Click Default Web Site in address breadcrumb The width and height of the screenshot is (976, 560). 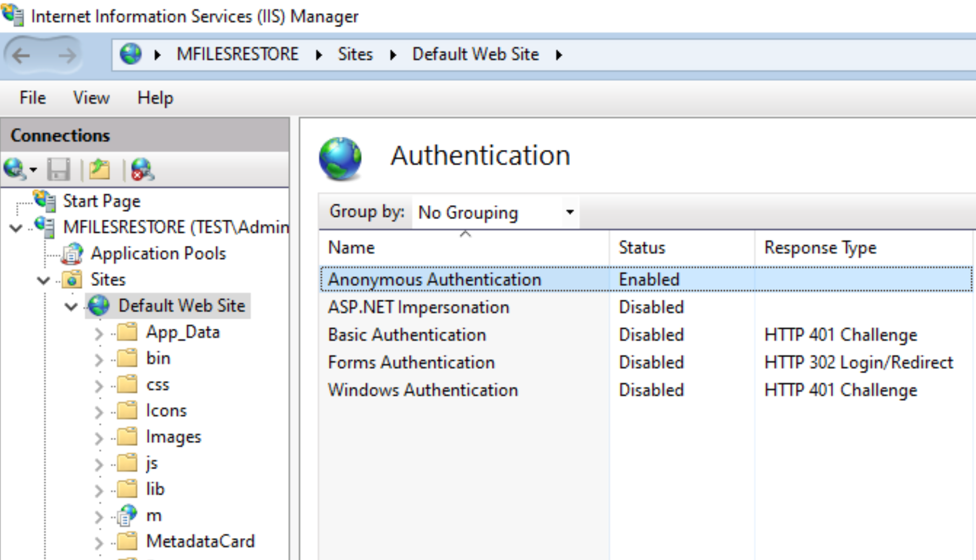475,54
